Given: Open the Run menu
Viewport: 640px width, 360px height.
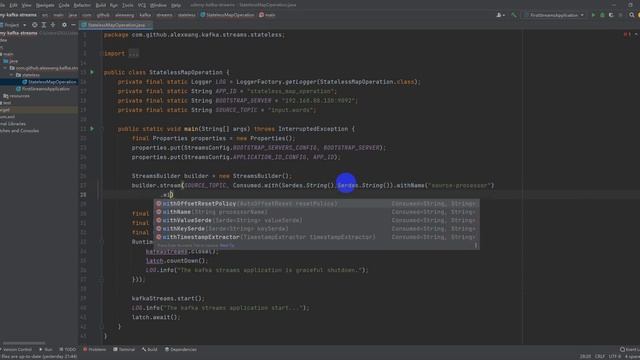Looking at the screenshot, I should (114, 5).
